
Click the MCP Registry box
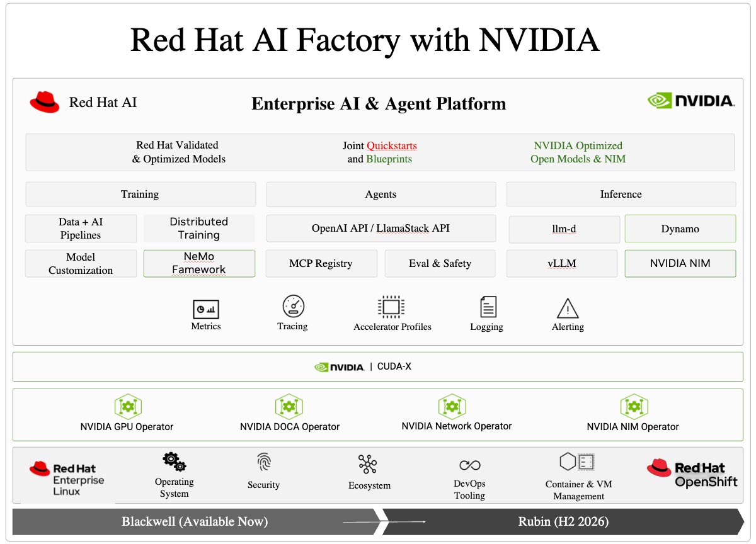click(x=321, y=263)
